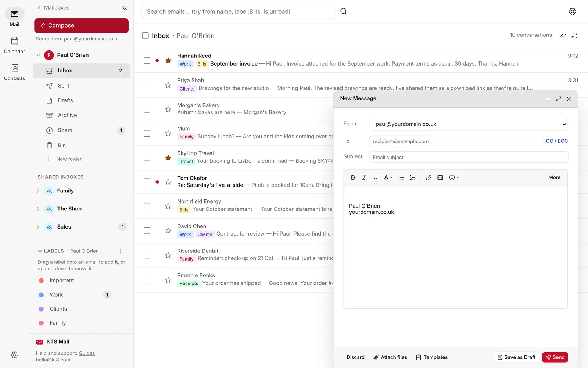Image resolution: width=588 pixels, height=368 pixels.
Task: Collapse the Paul O'Brien account tree
Action: pos(39,55)
